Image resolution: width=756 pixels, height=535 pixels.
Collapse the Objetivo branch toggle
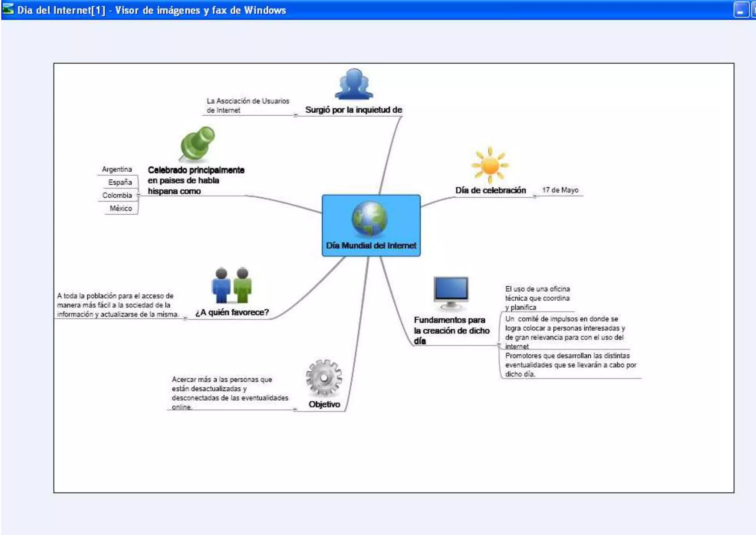coord(295,409)
